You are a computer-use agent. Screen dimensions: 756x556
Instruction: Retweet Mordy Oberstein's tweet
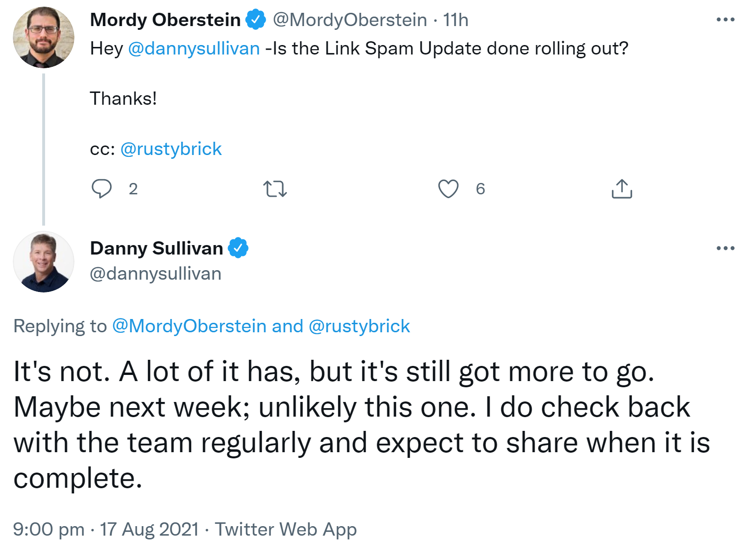tap(275, 189)
